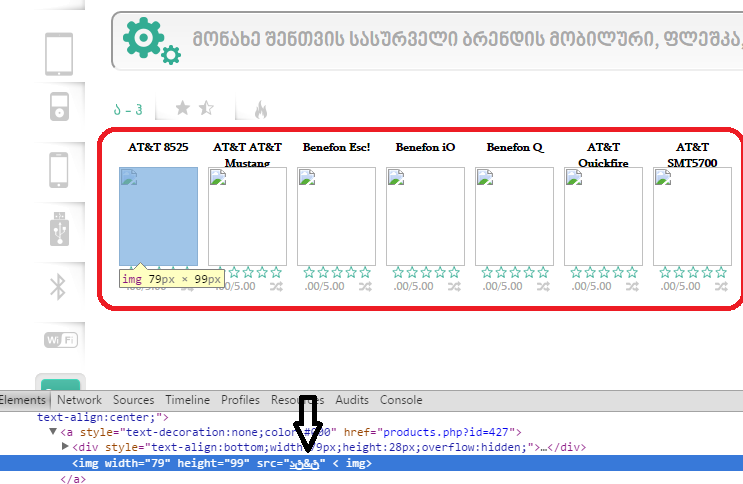Sort by hot flame icon

tap(261, 110)
